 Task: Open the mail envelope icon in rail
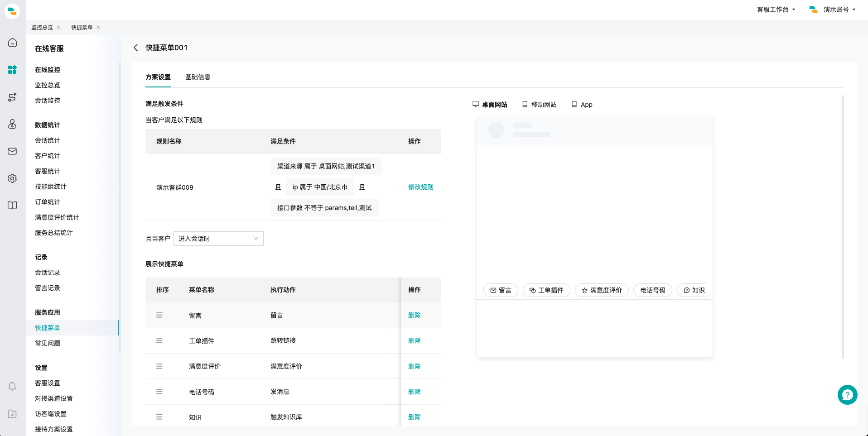click(x=12, y=151)
